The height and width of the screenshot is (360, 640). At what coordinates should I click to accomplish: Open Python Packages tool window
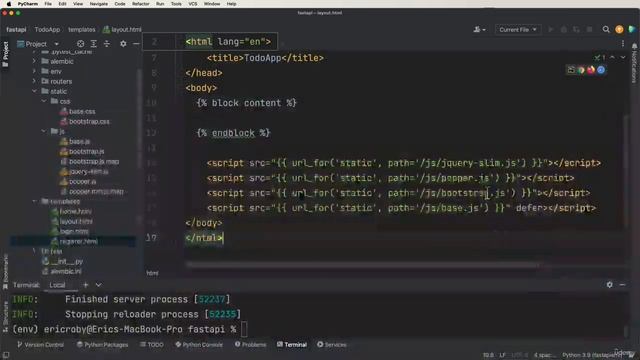click(x=102, y=345)
